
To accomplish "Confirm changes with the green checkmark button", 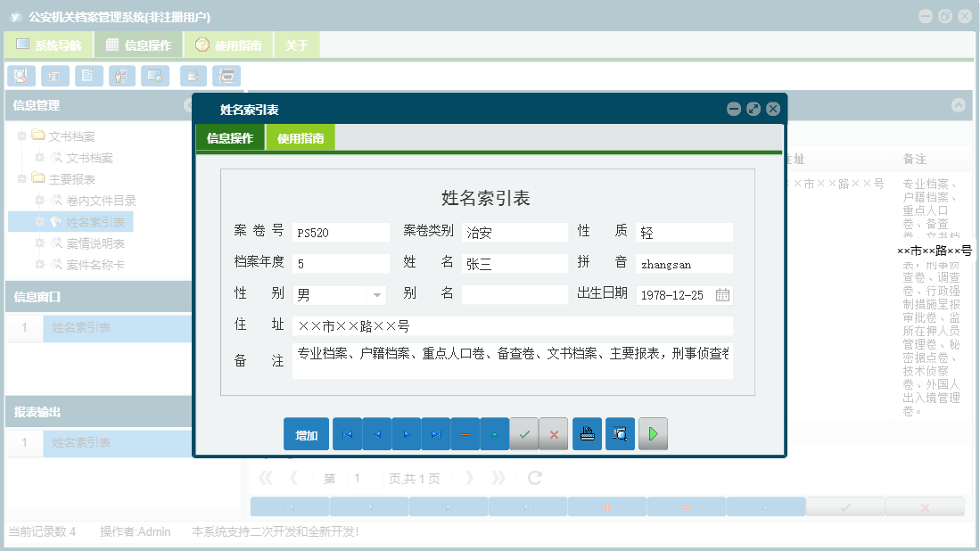I will (x=524, y=434).
